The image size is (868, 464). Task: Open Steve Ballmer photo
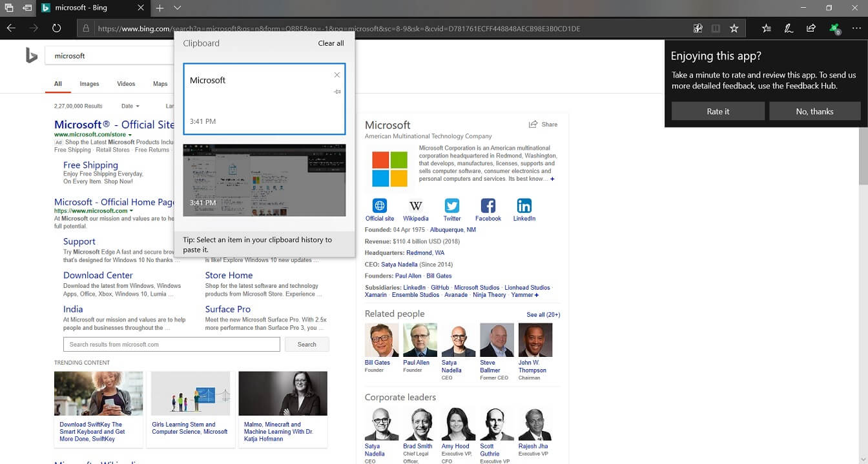pyautogui.click(x=497, y=340)
